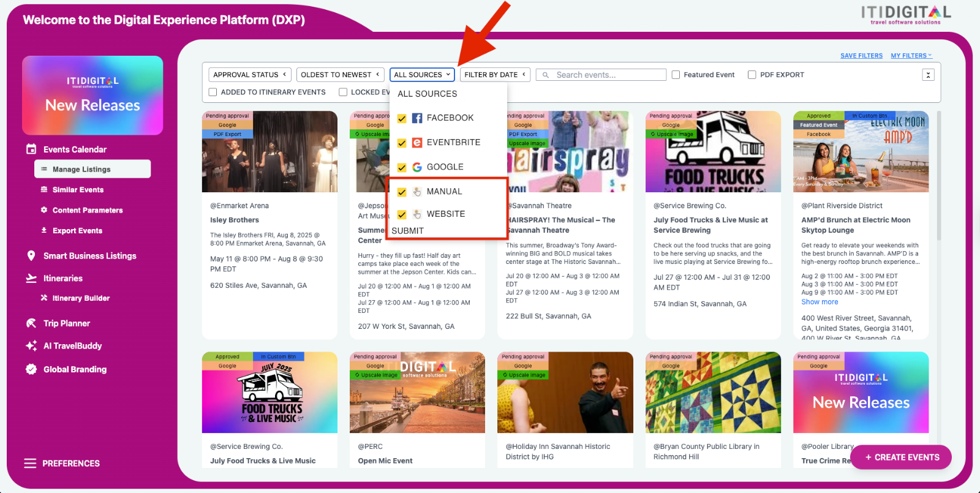The image size is (980, 493).
Task: Open Export Events in sidebar menu
Action: 77,231
